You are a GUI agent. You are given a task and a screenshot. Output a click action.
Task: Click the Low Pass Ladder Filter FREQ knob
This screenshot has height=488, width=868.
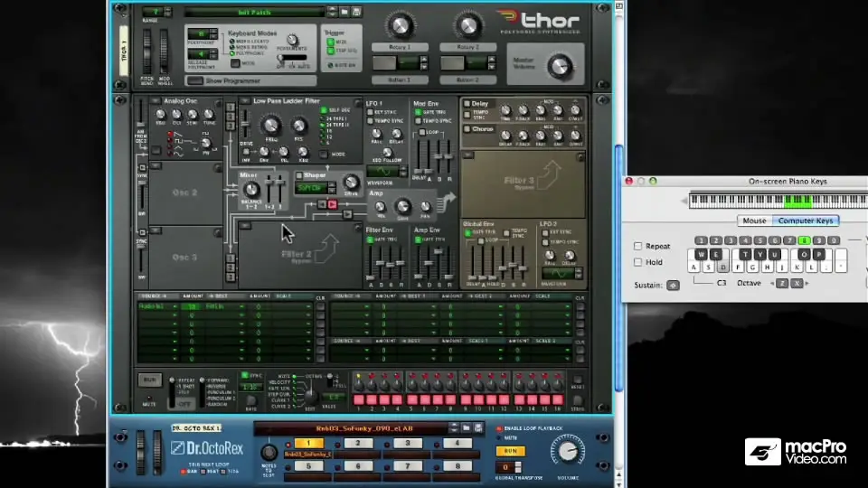(x=270, y=126)
